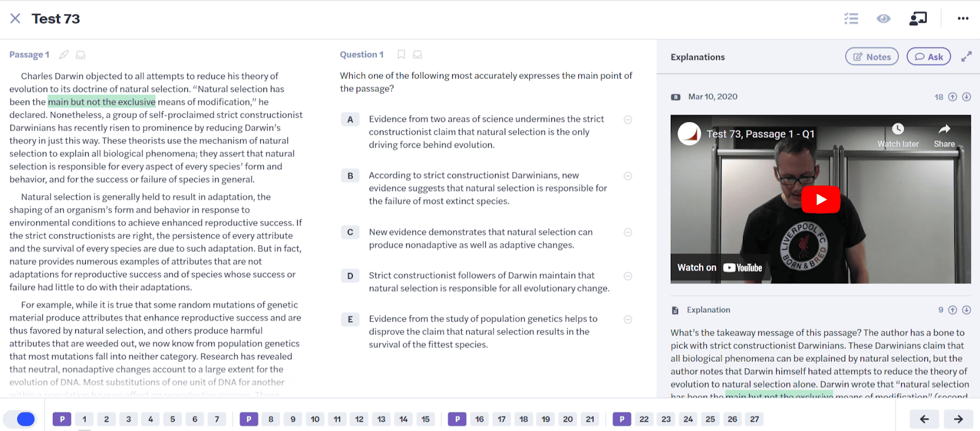Jump to the P marker before question 16

[457, 419]
